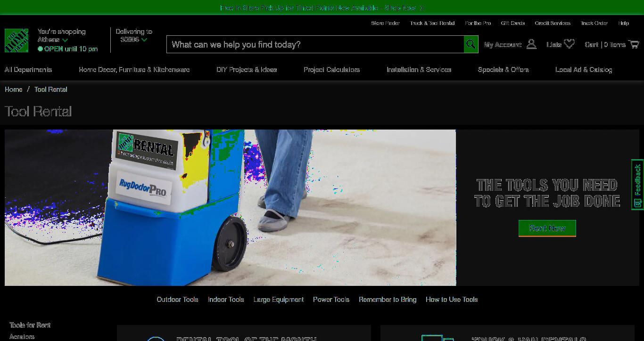Click the Credit Services link
The width and height of the screenshot is (644, 341).
pos(553,23)
